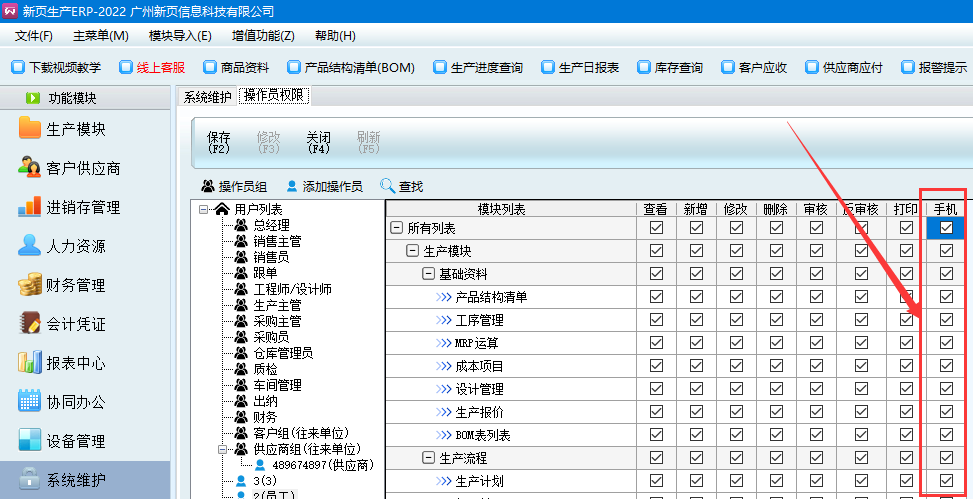Viewport: 973px width, 499px height.
Task: Collapse the 生产模块 tree node
Action: point(412,251)
